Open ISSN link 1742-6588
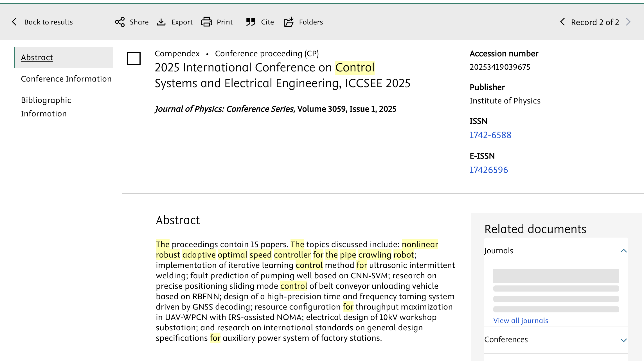 click(490, 135)
